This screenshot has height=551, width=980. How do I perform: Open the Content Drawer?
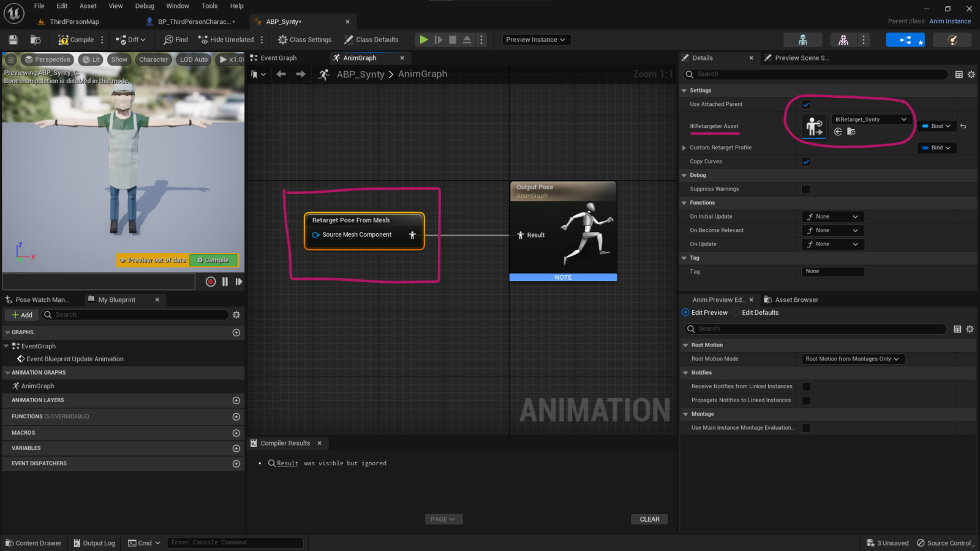point(33,542)
